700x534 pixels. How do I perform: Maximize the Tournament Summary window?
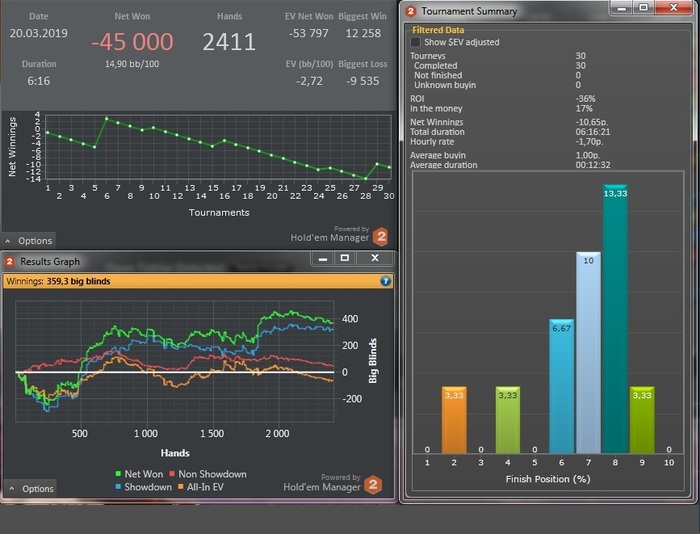pos(643,7)
